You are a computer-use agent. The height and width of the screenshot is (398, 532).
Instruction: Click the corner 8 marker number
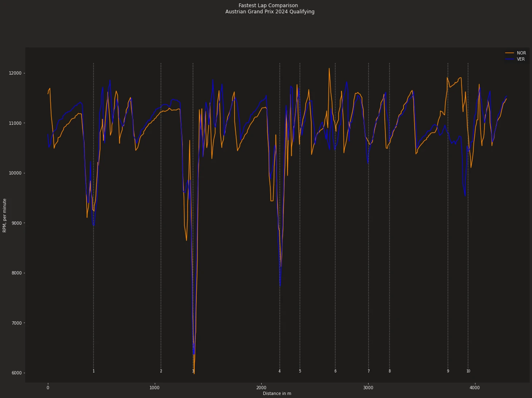coord(390,371)
